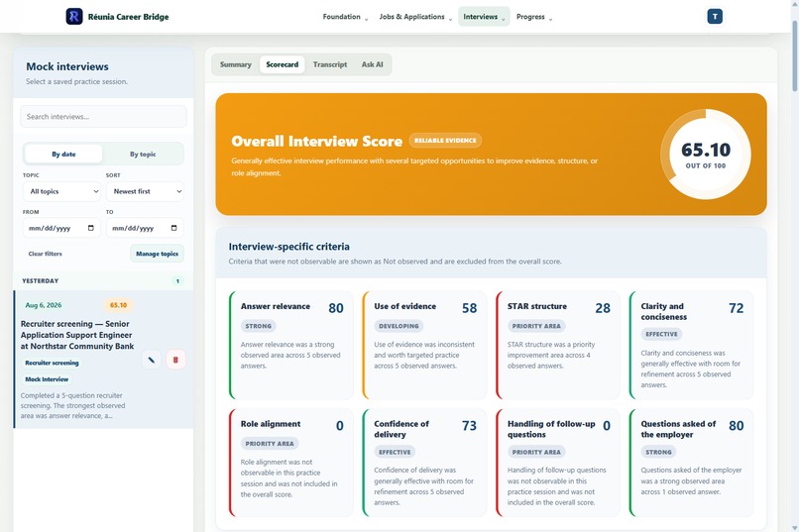Open the Questions asked of the employer card
Screen dimensions: 799x532
point(691,463)
